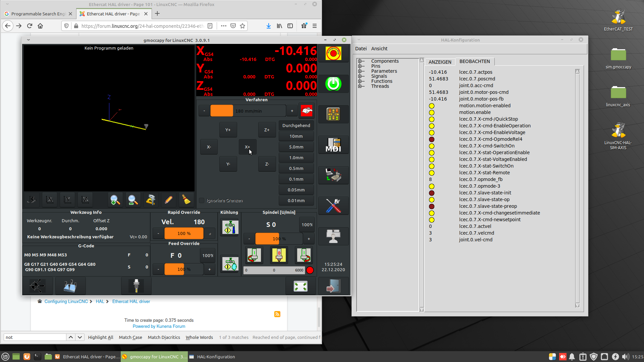This screenshot has width=644, height=362.
Task: Reset spindle override with 100% button
Action: pyautogui.click(x=307, y=225)
